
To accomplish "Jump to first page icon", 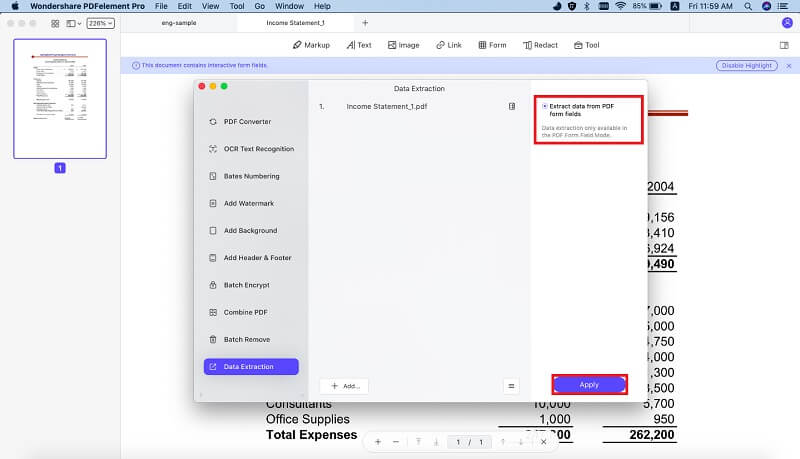I will [x=418, y=442].
